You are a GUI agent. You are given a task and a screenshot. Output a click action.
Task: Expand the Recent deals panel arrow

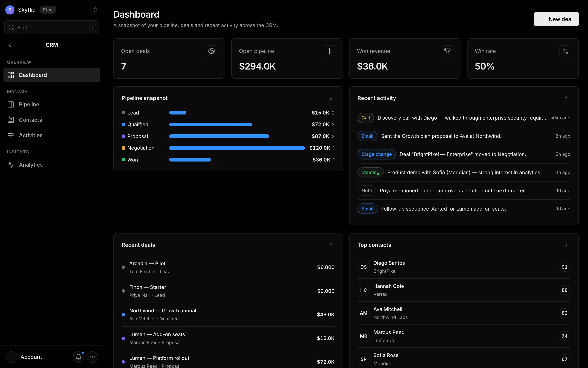331,245
